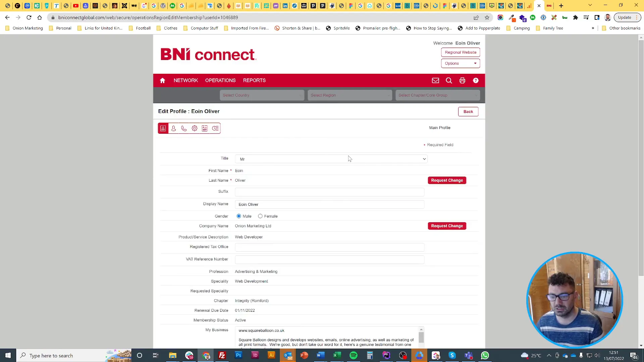Open the Chrome extensions puzzle icon

point(576,17)
